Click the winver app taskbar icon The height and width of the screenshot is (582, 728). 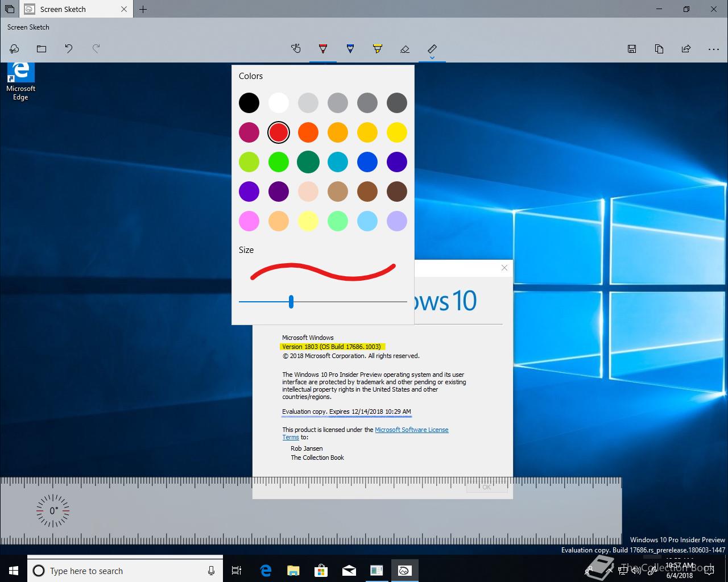(377, 571)
